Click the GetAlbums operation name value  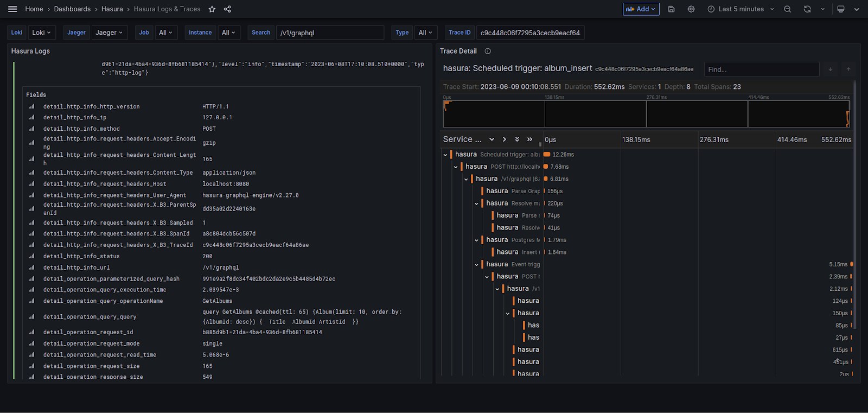coord(217,301)
